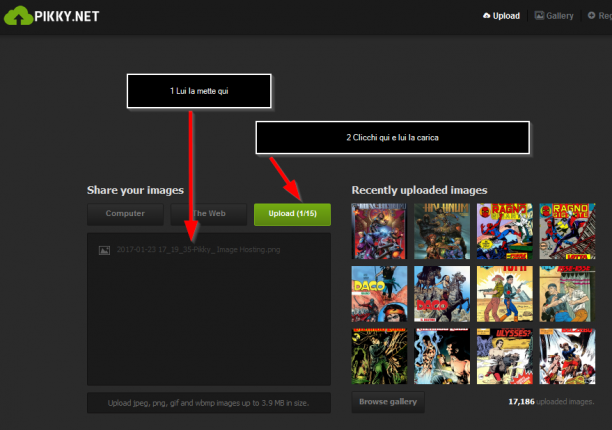Open the Ragno comic cover thumbnail at the end of the top row
Viewport: 612px width, 430px height.
pos(567,231)
